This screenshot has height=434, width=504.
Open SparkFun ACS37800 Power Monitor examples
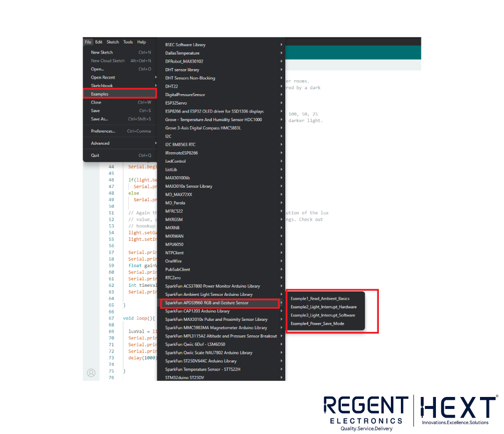coord(221,286)
